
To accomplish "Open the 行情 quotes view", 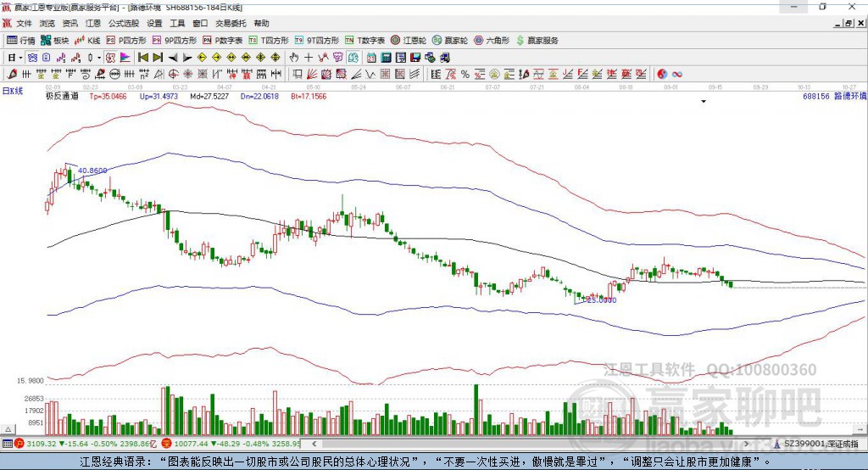I will click(20, 41).
